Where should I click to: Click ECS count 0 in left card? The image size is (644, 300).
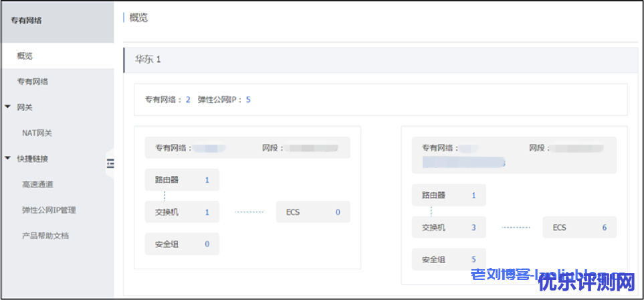(338, 212)
